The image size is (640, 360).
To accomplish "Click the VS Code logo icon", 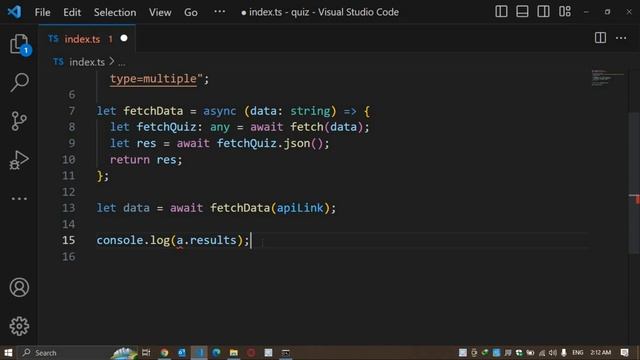I will [x=14, y=12].
